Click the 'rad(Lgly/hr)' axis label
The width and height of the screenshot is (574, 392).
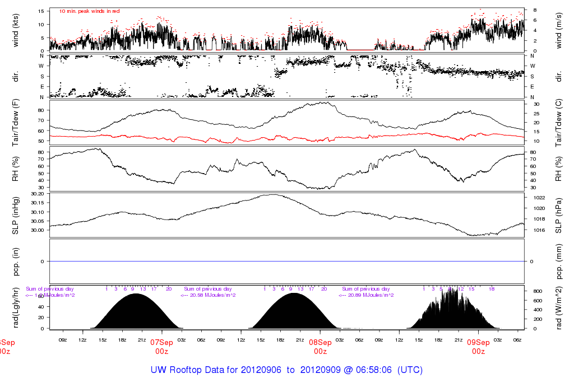[15, 307]
